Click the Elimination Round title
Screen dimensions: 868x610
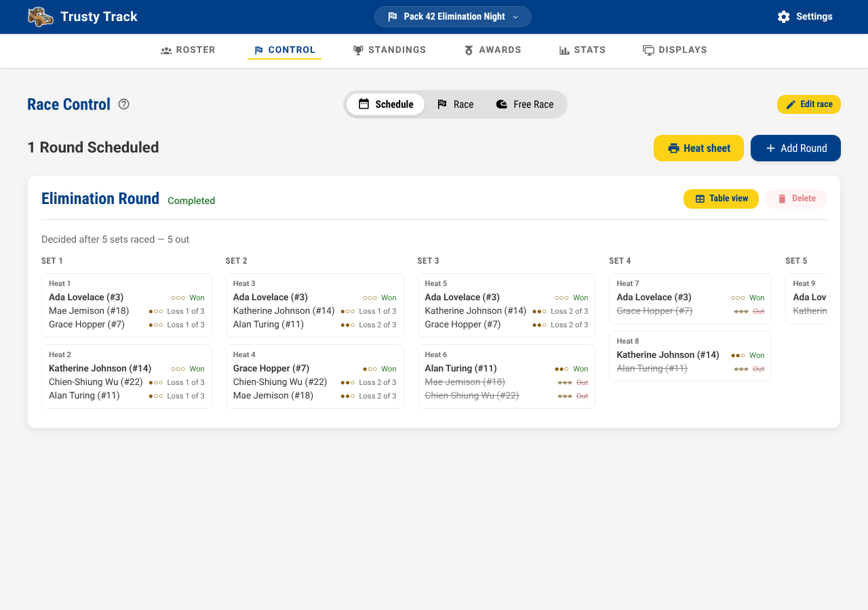pyautogui.click(x=100, y=199)
